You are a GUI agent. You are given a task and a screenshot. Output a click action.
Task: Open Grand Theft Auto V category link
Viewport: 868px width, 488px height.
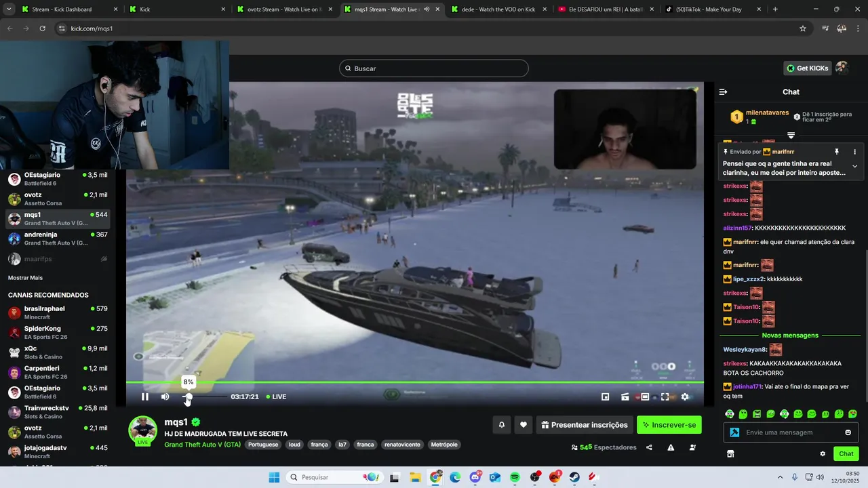pyautogui.click(x=202, y=445)
